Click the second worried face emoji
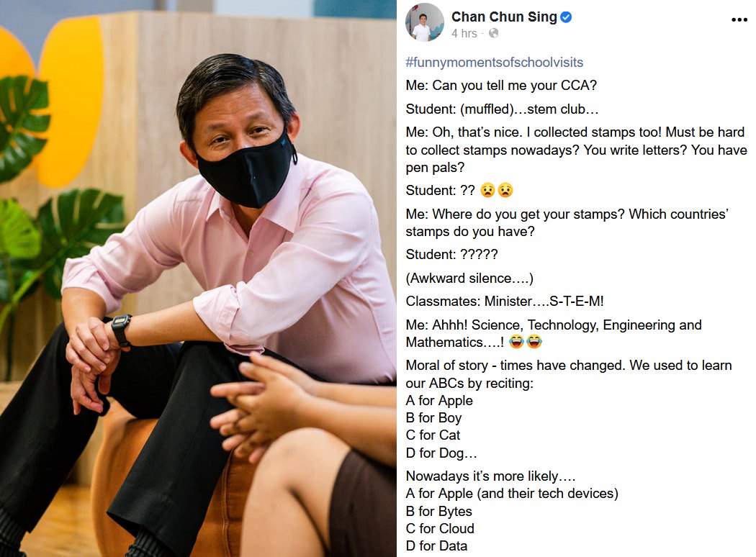 (505, 190)
